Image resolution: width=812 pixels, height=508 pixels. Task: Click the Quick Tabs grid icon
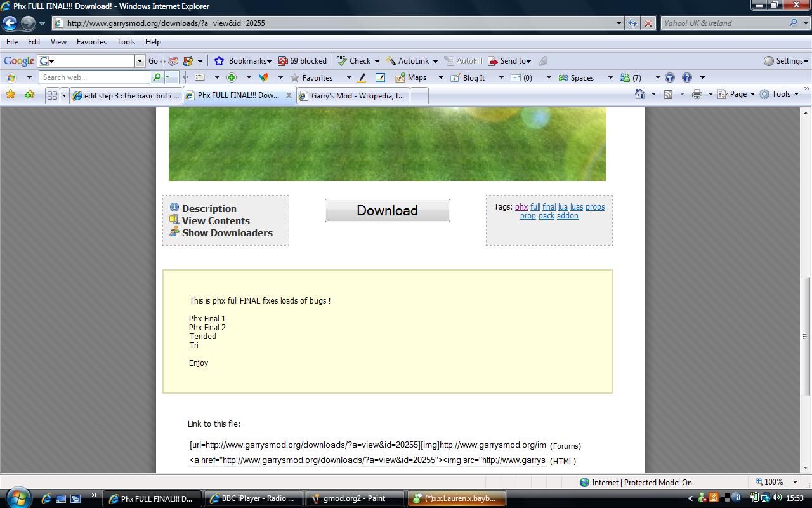click(x=52, y=95)
